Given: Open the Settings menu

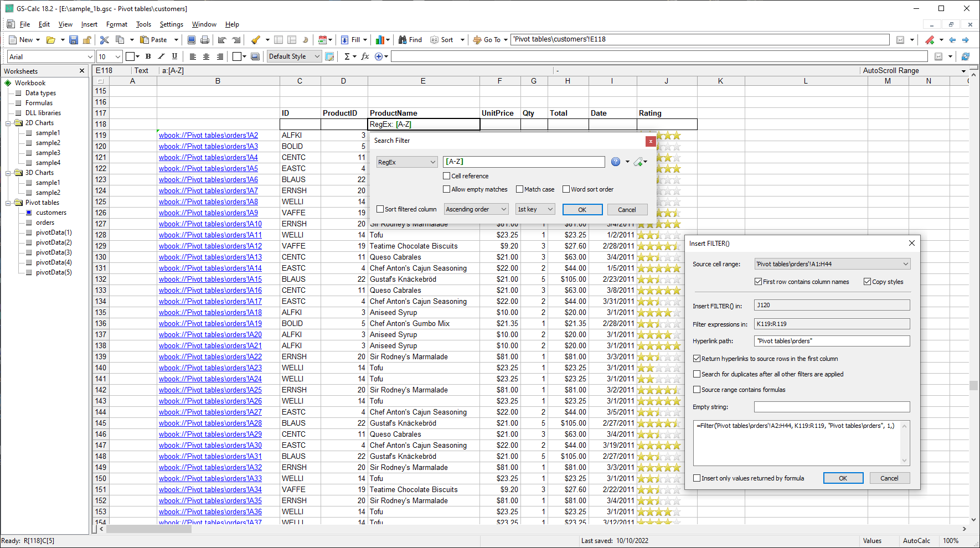Looking at the screenshot, I should [x=172, y=24].
